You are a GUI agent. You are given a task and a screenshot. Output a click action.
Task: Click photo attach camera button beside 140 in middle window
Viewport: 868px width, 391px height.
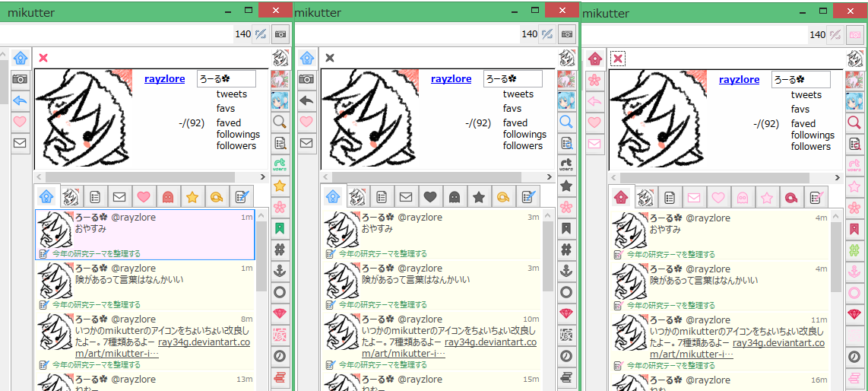click(568, 34)
